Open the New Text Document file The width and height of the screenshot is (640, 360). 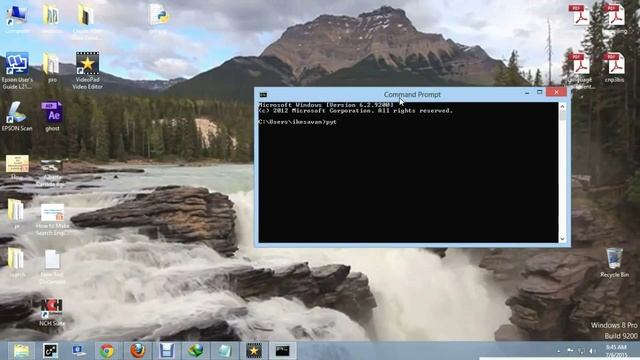tap(52, 267)
